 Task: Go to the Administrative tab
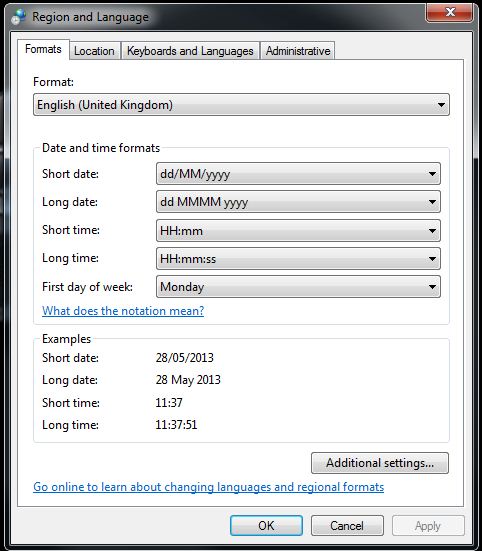(298, 51)
